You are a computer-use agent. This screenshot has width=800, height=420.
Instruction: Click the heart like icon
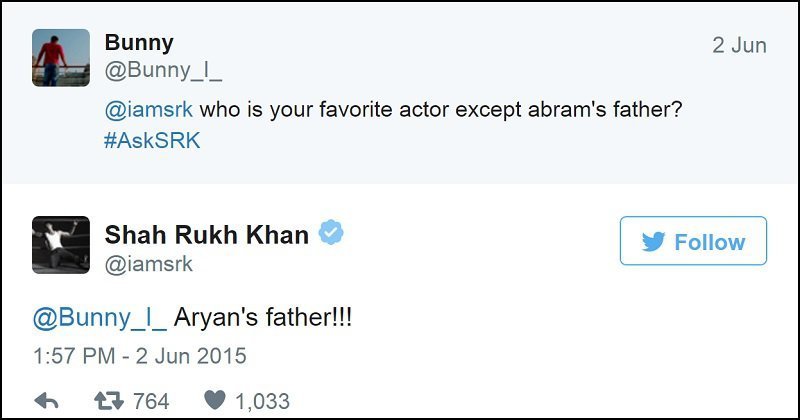pos(215,401)
